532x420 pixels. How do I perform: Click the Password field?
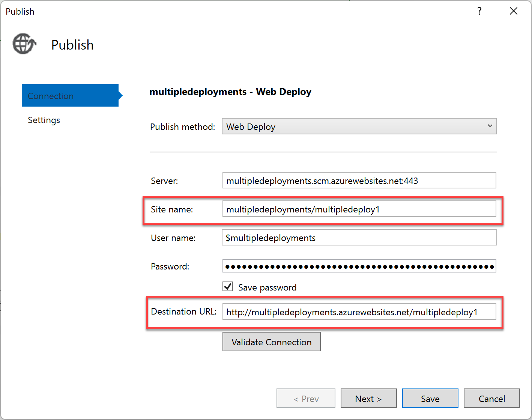(359, 266)
